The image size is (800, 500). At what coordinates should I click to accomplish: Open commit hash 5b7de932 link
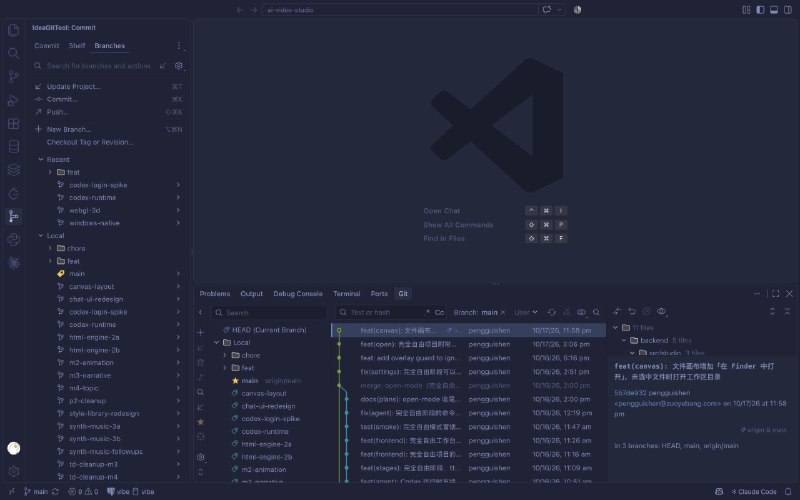point(630,393)
